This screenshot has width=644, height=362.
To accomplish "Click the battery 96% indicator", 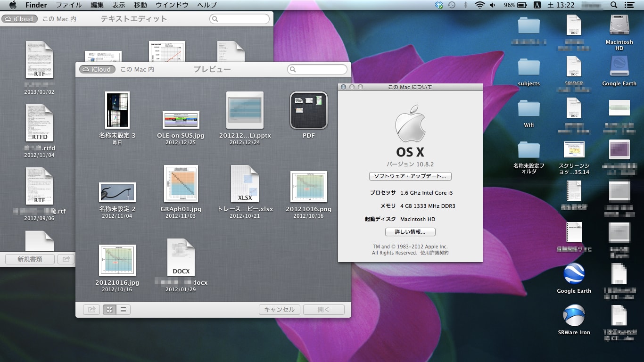I will 515,5.
